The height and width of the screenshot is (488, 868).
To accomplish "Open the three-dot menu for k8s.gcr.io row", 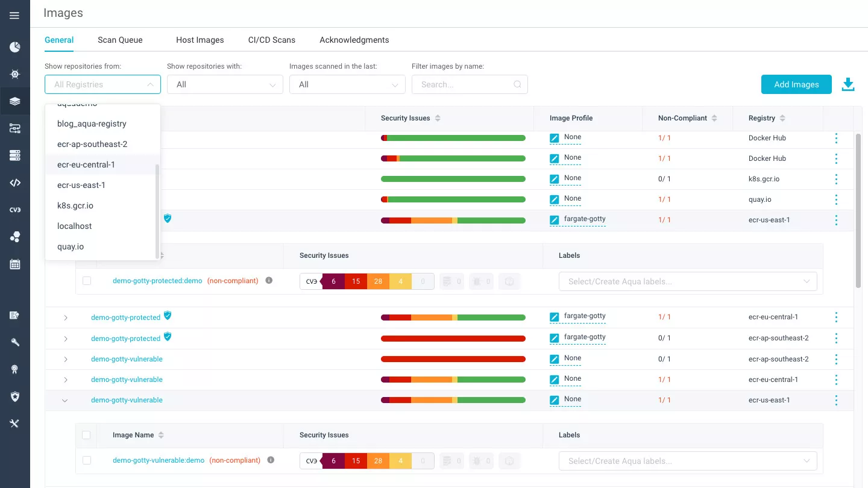I will (x=836, y=179).
